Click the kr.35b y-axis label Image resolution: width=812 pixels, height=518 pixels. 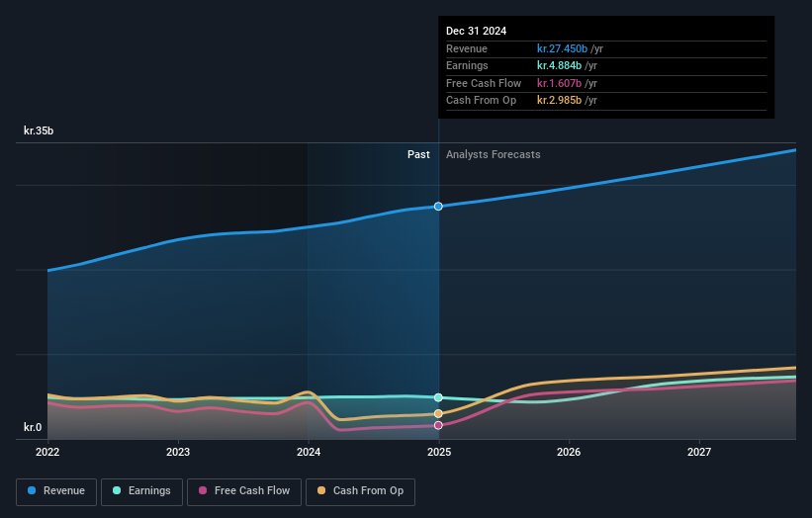coord(39,130)
